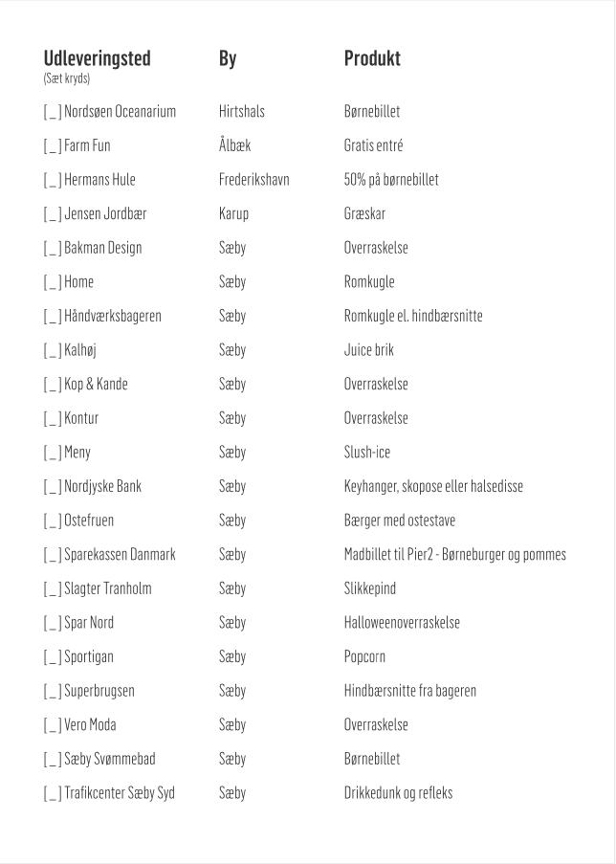Click the Halloweenoverraskelse product text
616x864 pixels.
point(402,623)
